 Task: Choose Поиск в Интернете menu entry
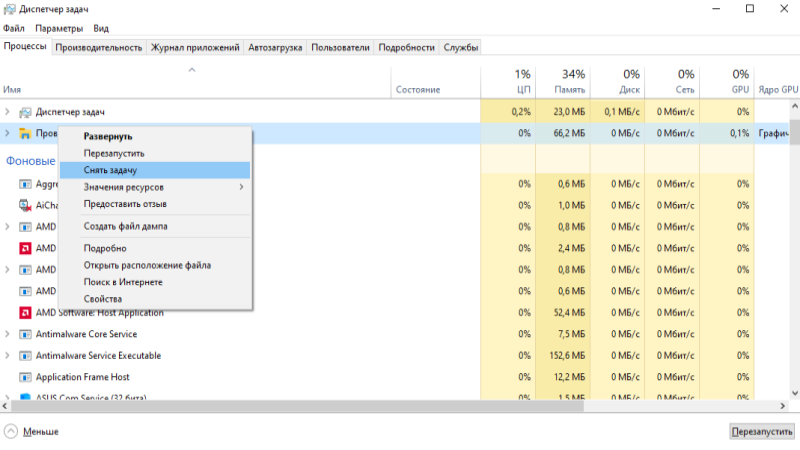[x=155, y=282]
